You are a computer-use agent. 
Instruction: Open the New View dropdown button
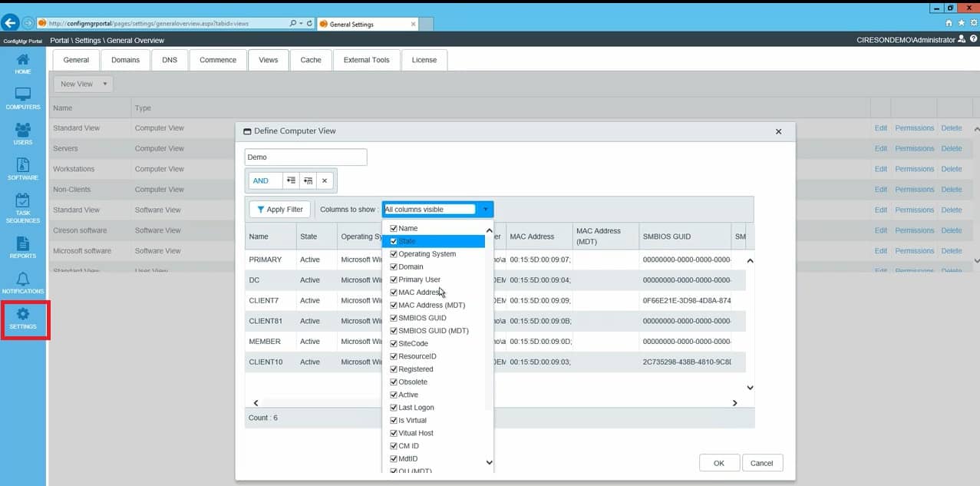[83, 84]
